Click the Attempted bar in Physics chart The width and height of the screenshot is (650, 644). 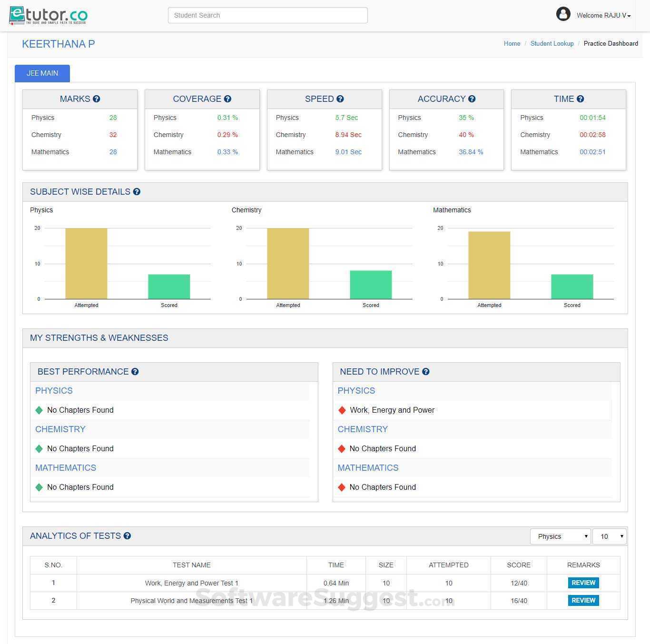click(86, 264)
